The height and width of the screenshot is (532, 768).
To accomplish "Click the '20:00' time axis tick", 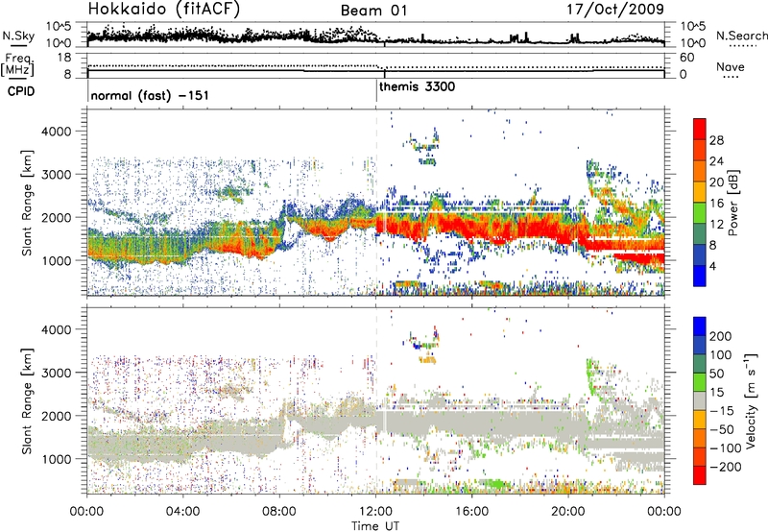I will tap(568, 512).
